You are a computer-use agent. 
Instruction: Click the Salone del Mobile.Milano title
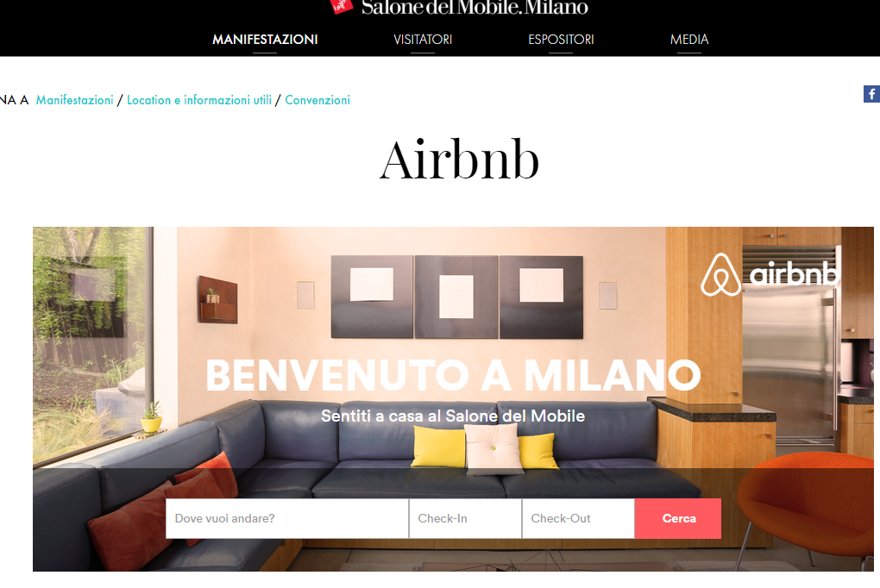point(475,7)
